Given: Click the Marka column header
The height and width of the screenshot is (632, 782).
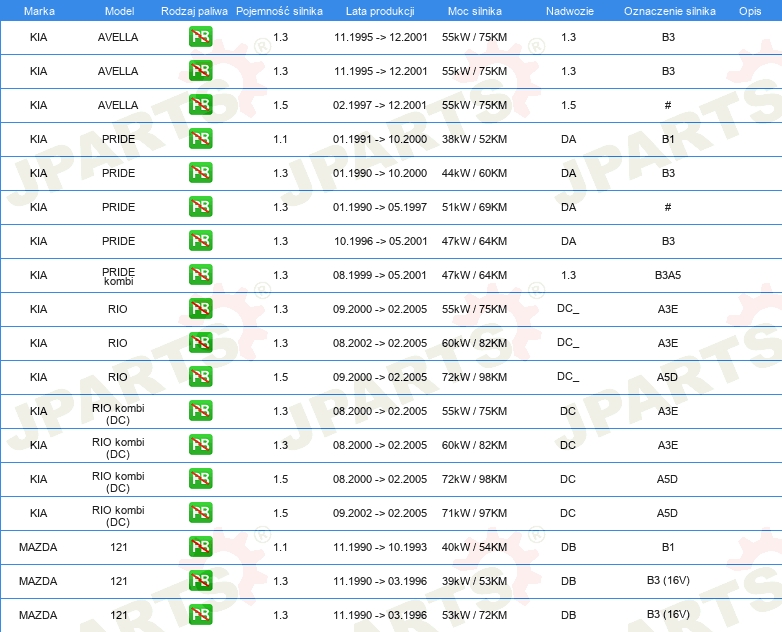Looking at the screenshot, I should pos(39,11).
